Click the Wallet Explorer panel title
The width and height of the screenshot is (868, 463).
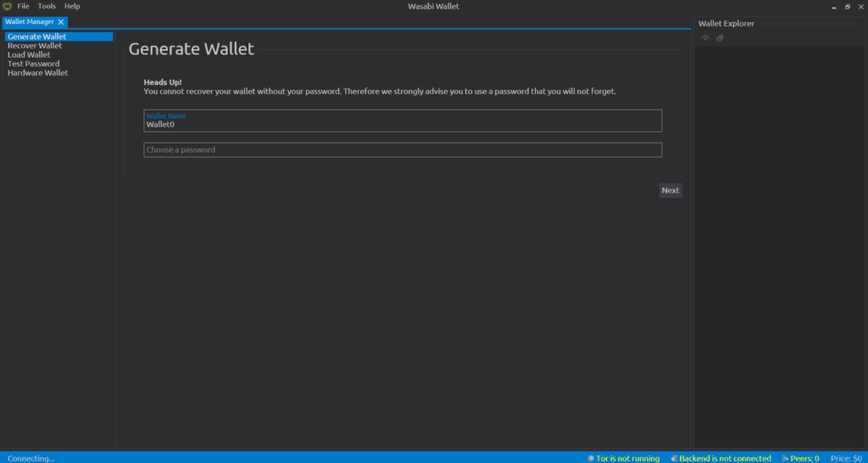(726, 24)
